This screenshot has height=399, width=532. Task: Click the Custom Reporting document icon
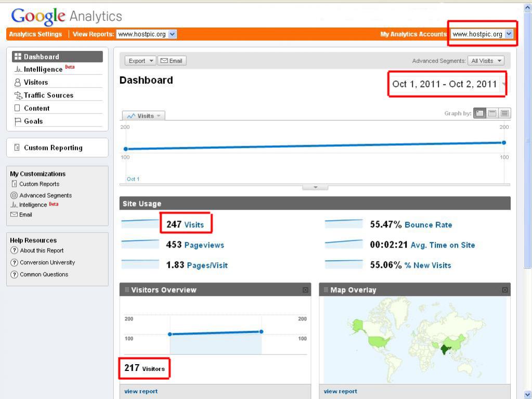coord(17,148)
